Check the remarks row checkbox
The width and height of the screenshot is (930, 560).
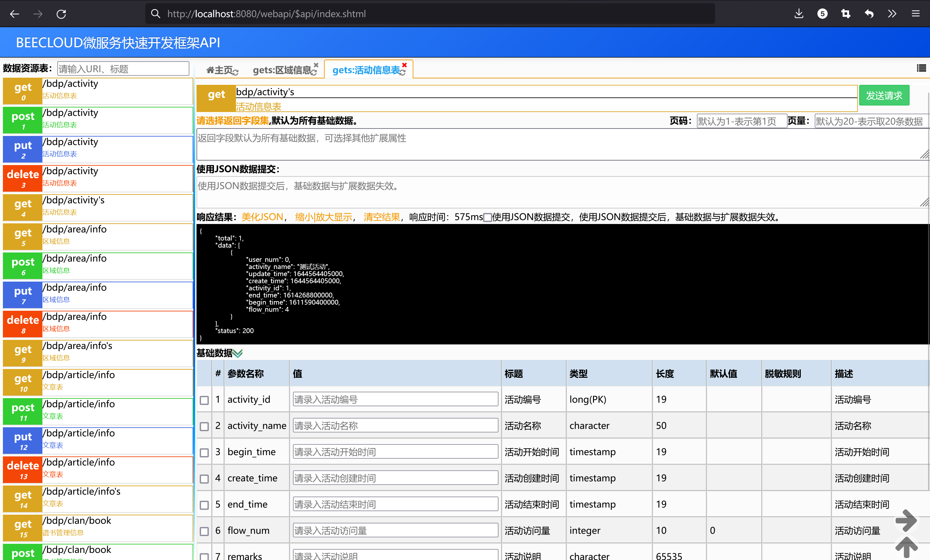(x=204, y=557)
